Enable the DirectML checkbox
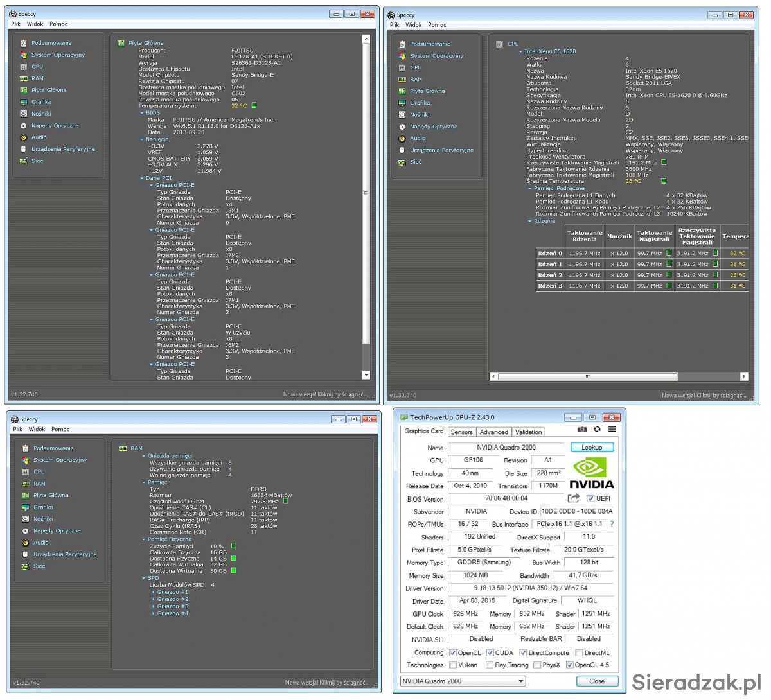 579,652
